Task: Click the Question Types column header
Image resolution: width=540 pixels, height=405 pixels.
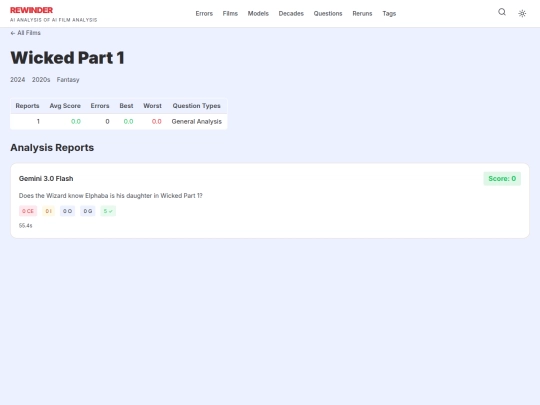Action: (196, 106)
